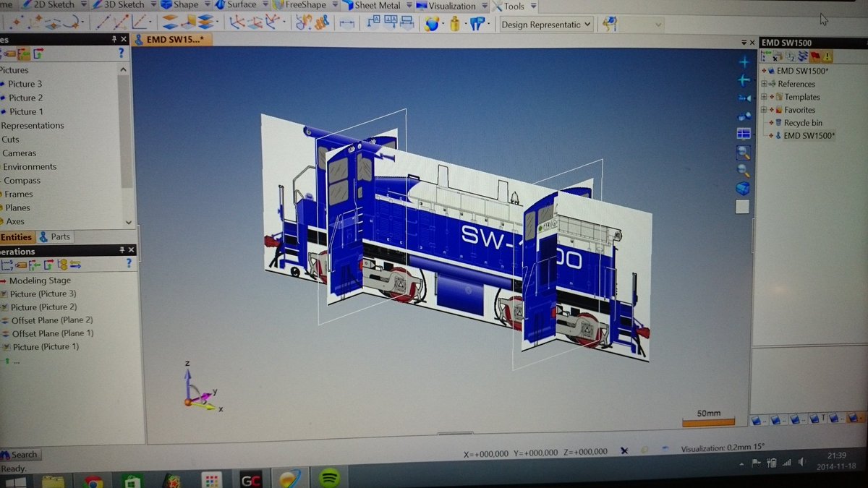The image size is (868, 488).
Task: Click the zoom magnifier icon in viewport toolbar
Action: point(743,152)
